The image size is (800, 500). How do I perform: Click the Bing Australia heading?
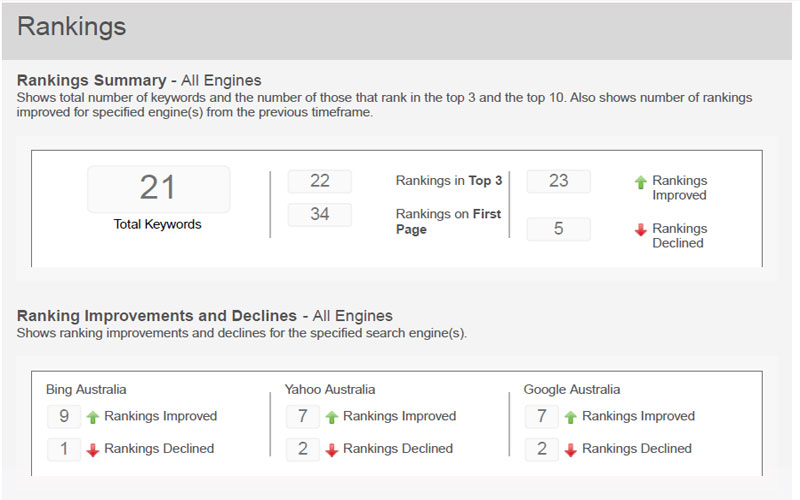[86, 389]
